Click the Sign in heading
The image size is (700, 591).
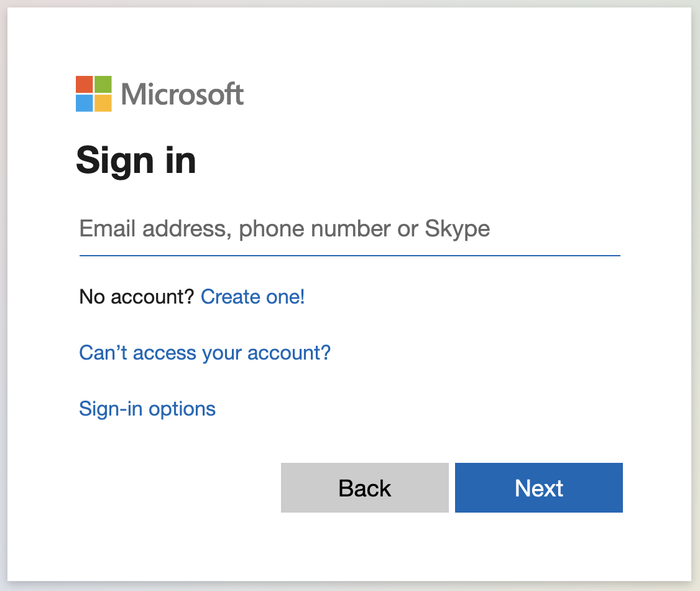tap(136, 161)
